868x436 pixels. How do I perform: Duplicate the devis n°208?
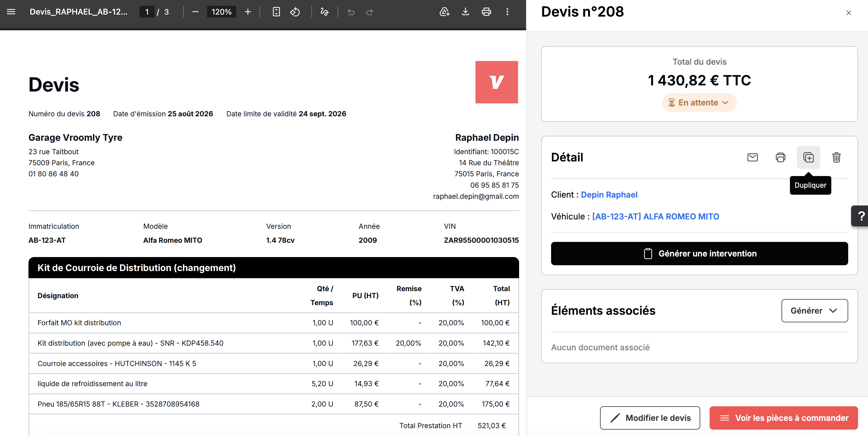point(808,157)
